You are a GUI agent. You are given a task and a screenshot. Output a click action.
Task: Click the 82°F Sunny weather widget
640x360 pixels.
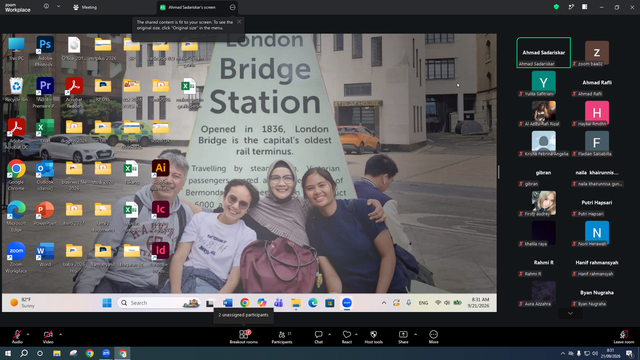coord(23,303)
